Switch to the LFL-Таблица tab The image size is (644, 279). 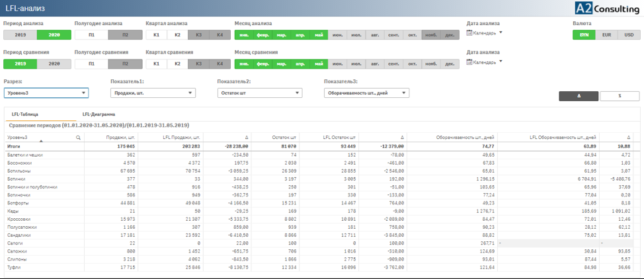[26, 114]
